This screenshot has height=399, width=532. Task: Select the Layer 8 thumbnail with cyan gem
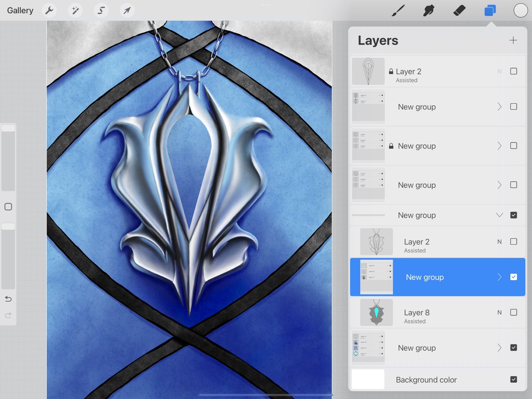[376, 312]
